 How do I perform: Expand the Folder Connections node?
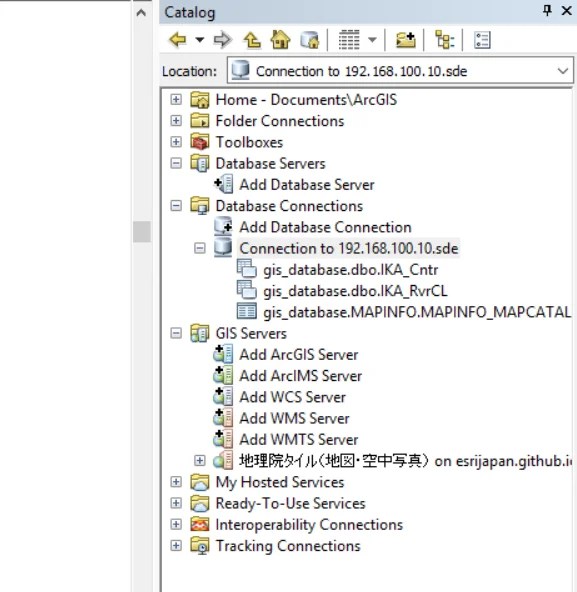point(176,121)
